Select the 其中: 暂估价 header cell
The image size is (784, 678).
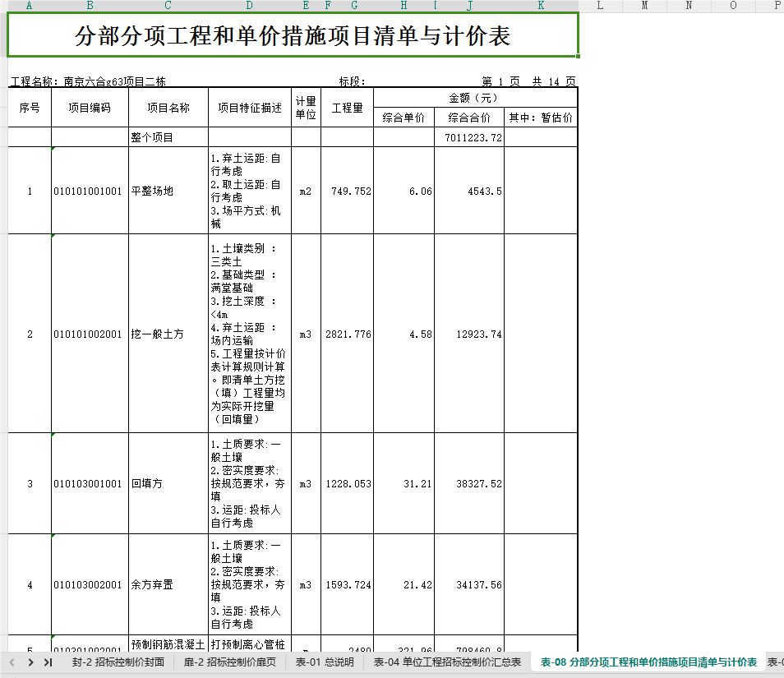click(541, 118)
